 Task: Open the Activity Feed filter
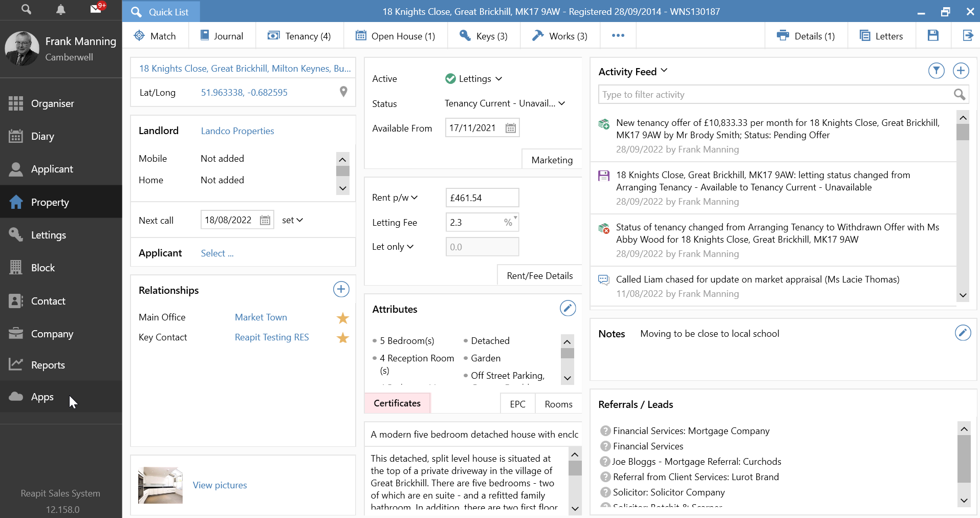937,71
